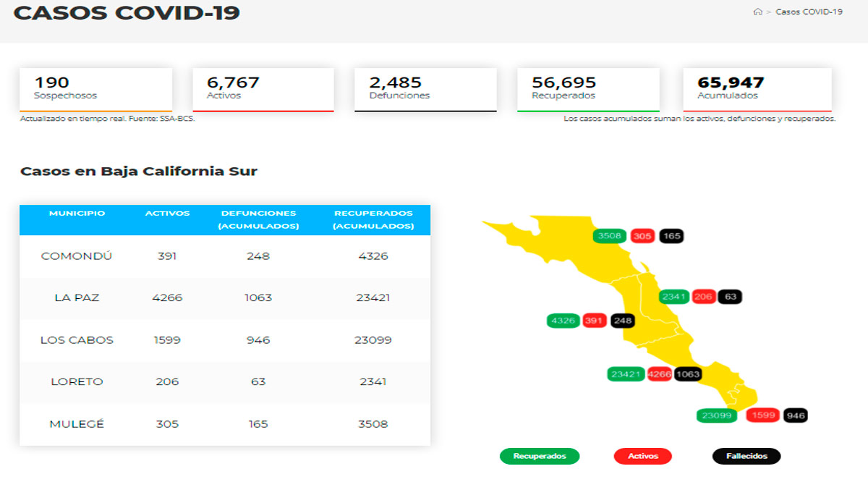
Task: Click table cell 1063 in La Paz row
Action: point(258,298)
